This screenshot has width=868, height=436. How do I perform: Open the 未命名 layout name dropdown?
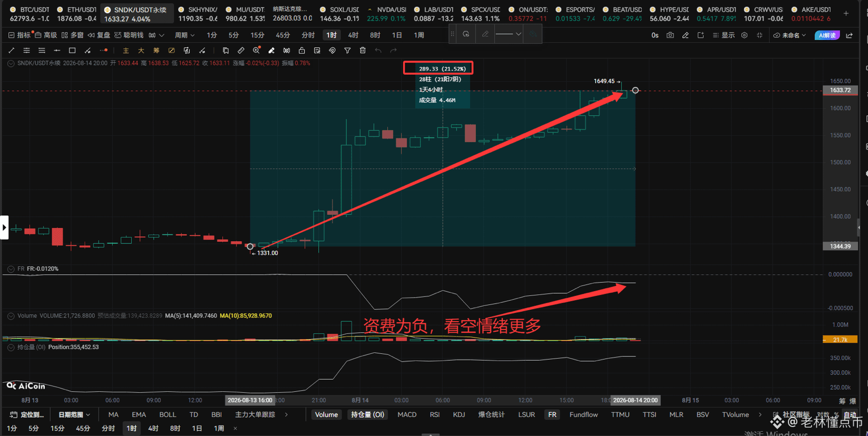(x=789, y=35)
